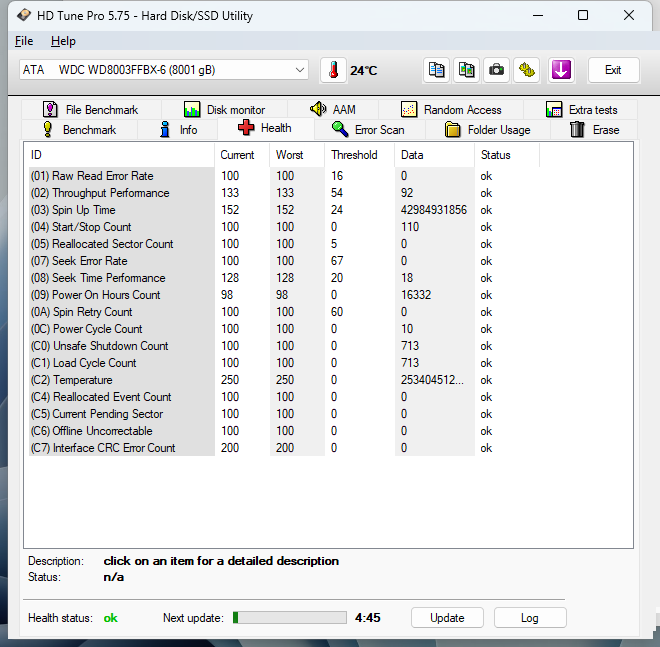Select the (C6) Offline Uncorrectable row

(x=284, y=431)
